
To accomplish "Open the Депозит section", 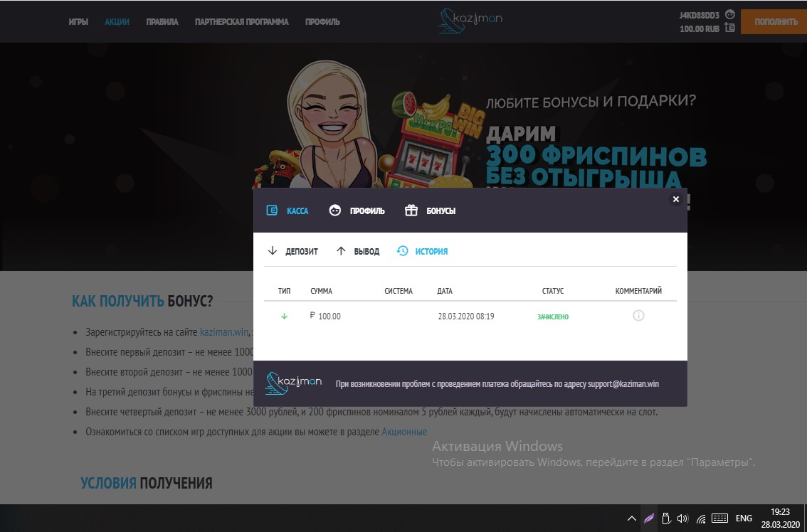I will pyautogui.click(x=293, y=252).
